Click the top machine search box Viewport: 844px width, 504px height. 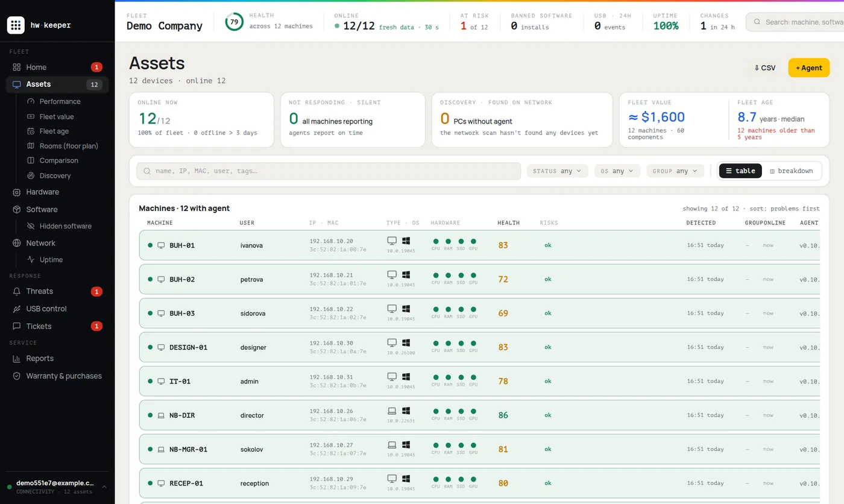795,22
